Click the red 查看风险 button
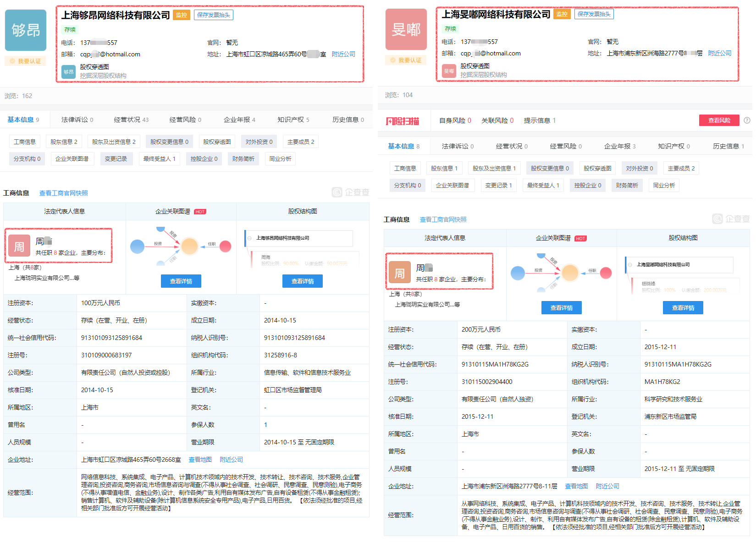This screenshot has height=542, width=756. coord(719,120)
